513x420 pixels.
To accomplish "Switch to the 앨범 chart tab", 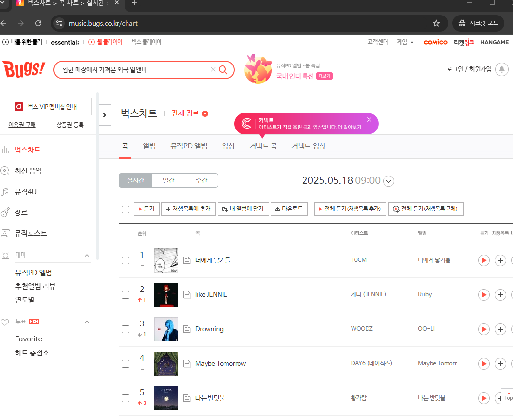I will click(x=149, y=146).
